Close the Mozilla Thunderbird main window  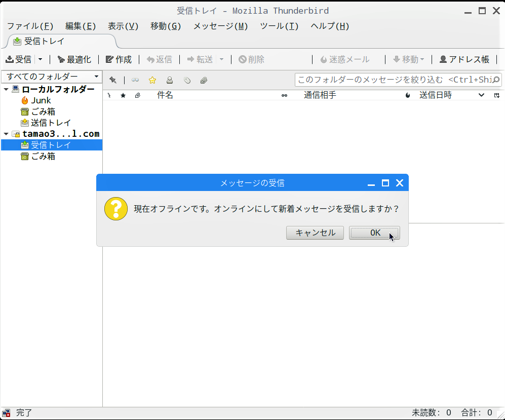496,11
